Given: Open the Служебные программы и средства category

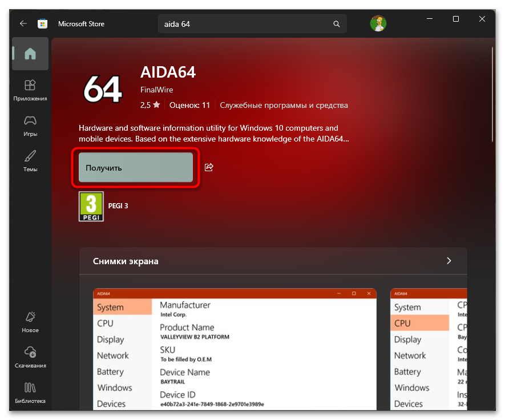Looking at the screenshot, I should coord(284,106).
